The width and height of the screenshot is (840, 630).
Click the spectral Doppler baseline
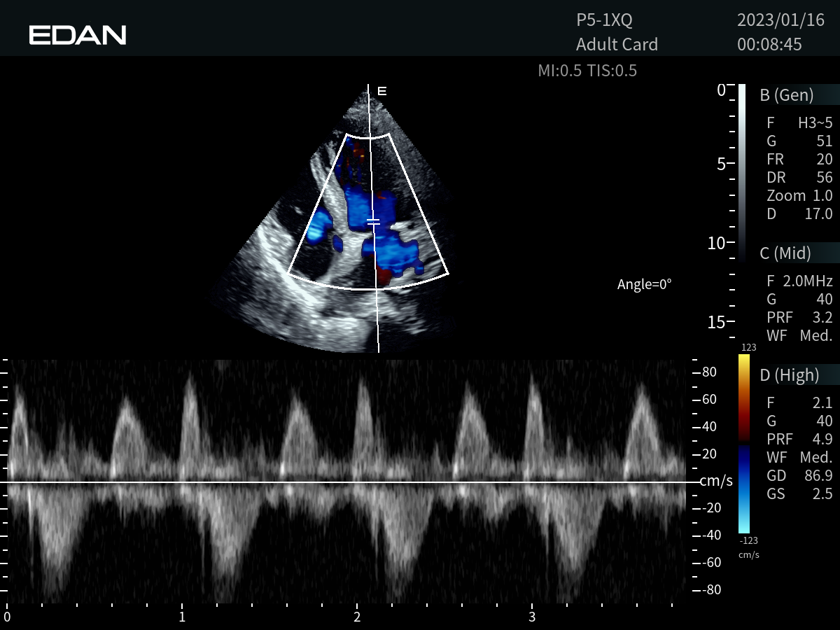tap(350, 482)
